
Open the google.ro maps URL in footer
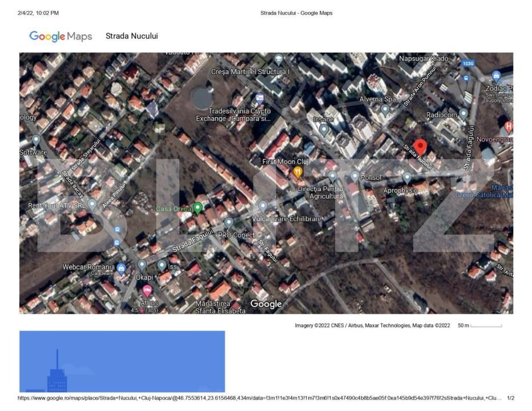click(x=260, y=398)
